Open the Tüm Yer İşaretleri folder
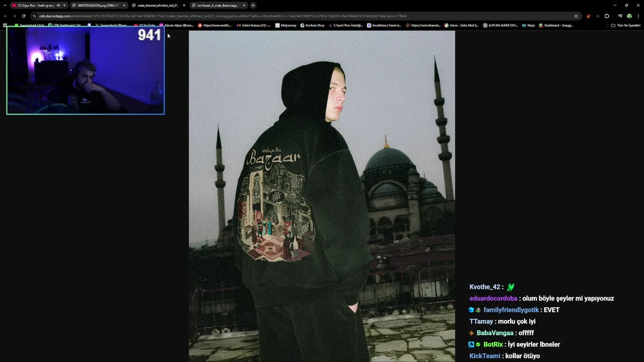 pos(625,25)
